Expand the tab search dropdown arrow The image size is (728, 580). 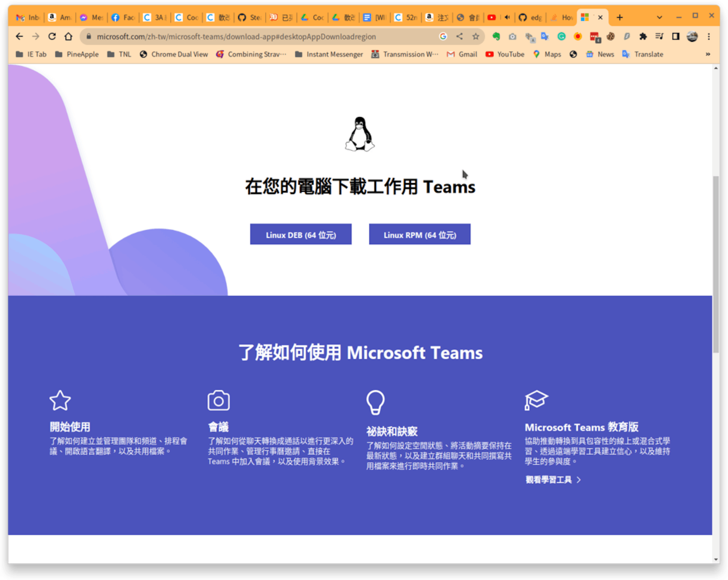point(659,18)
